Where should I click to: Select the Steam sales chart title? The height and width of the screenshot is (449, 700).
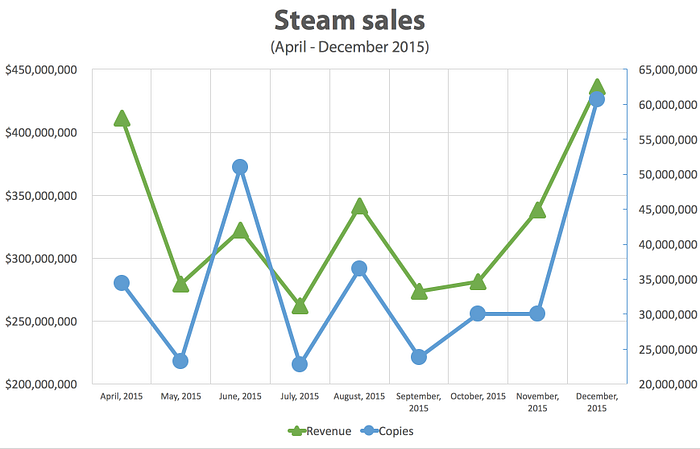pyautogui.click(x=350, y=21)
